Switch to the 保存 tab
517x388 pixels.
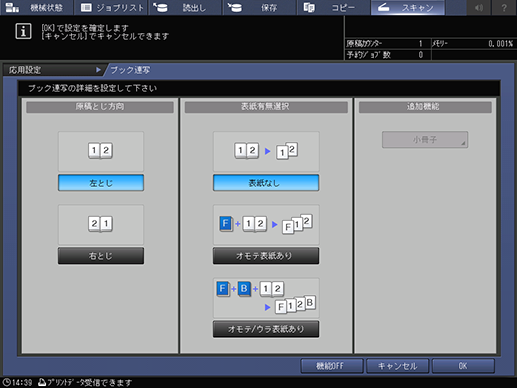[259, 7]
